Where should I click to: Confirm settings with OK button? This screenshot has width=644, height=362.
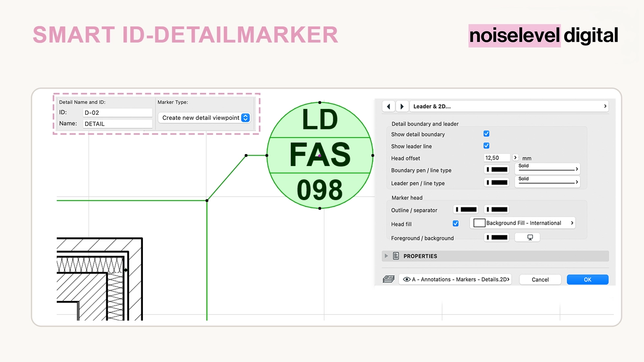point(588,280)
